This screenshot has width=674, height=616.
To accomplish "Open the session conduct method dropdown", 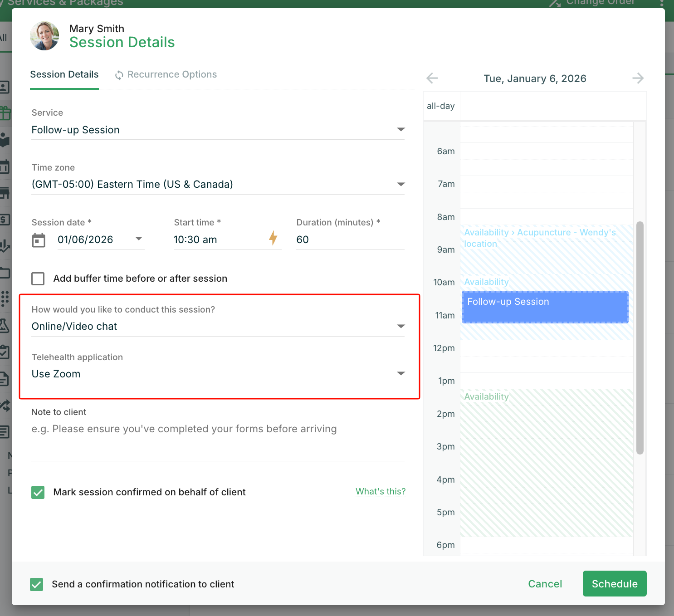I will coord(218,326).
